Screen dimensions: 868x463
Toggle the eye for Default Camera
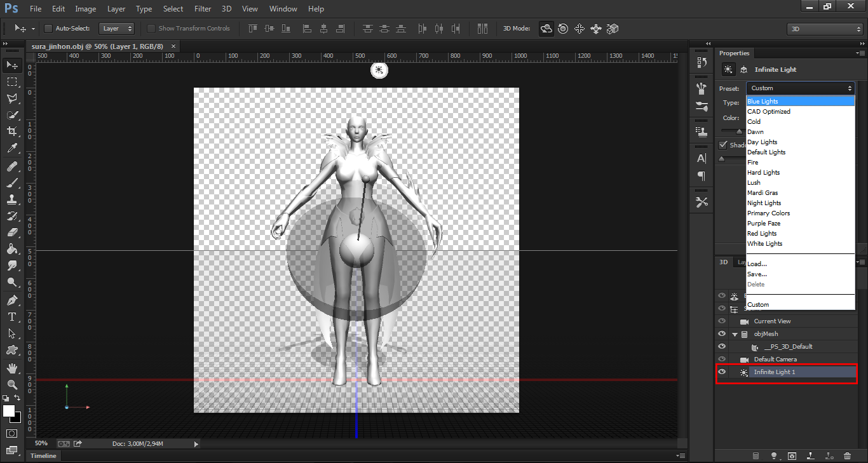click(x=722, y=359)
